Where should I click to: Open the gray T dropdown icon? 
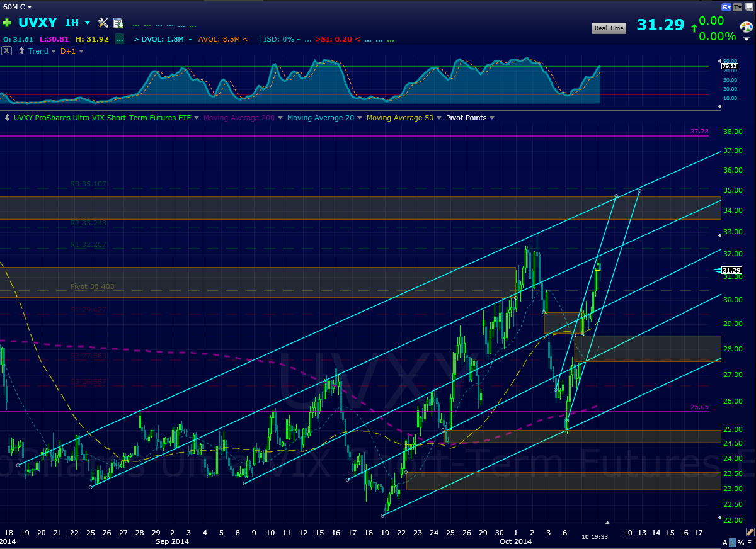[738, 7]
